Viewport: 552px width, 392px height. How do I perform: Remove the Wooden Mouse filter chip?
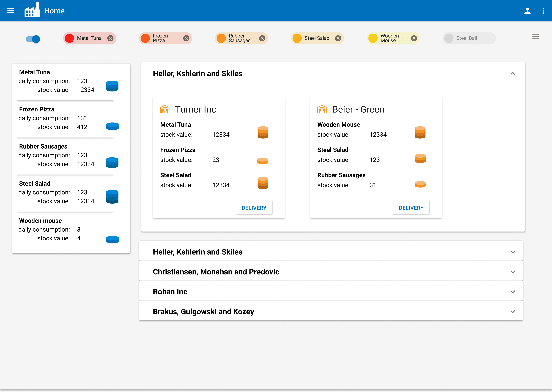point(414,38)
